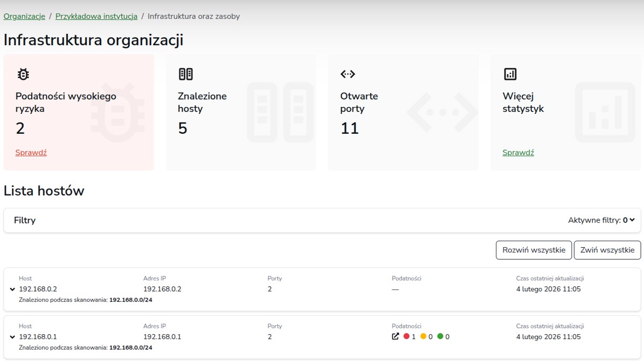Go to Organizacje breadcrumb
The image size is (644, 361).
[x=24, y=16]
